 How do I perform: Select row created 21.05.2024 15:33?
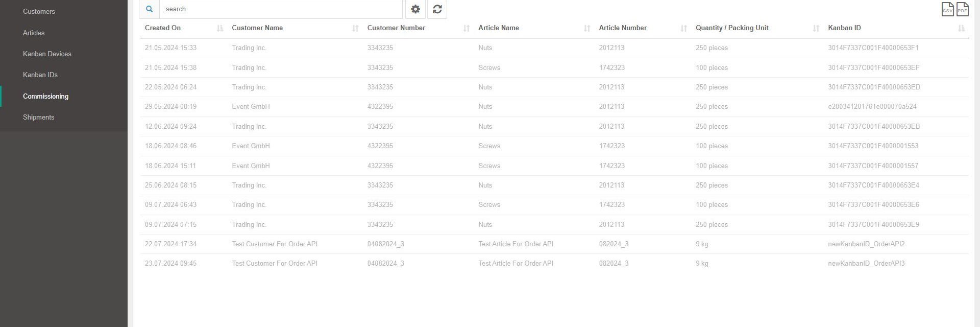(554, 48)
